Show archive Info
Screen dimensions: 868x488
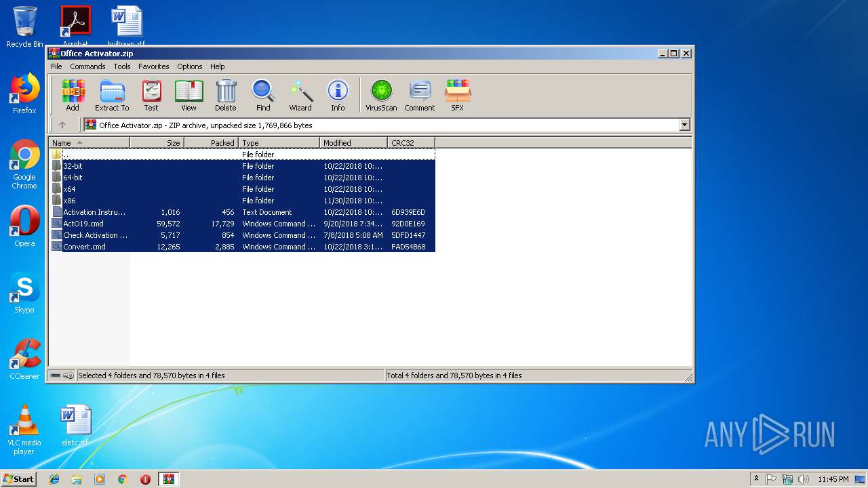[338, 95]
